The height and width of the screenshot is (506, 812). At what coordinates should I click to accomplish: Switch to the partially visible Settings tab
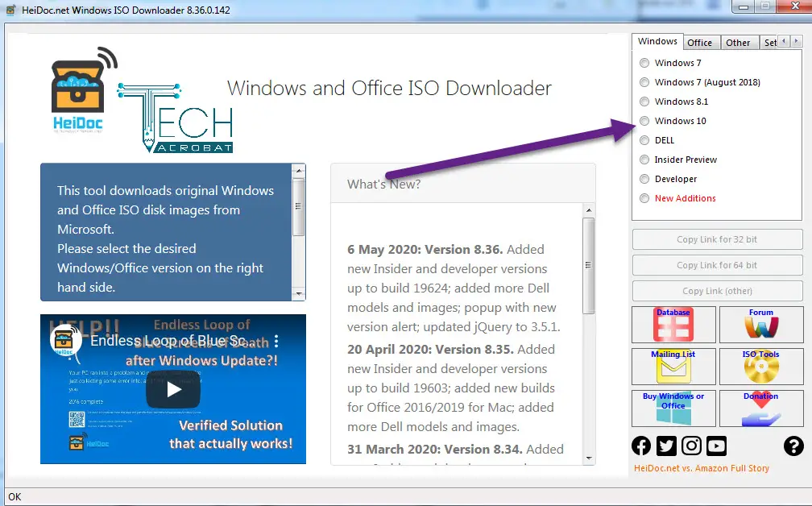pos(769,43)
